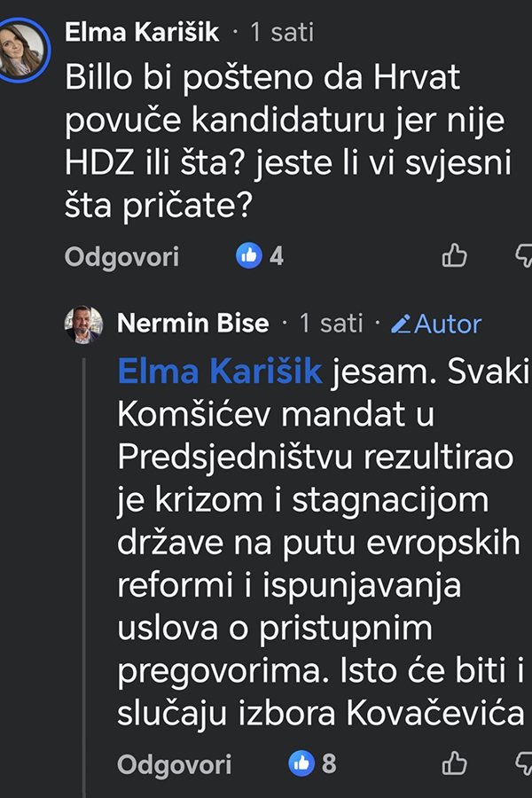Like Elma Karišik's comment with thumbs up
Image resolution: width=532 pixels, height=798 pixels.
(455, 256)
